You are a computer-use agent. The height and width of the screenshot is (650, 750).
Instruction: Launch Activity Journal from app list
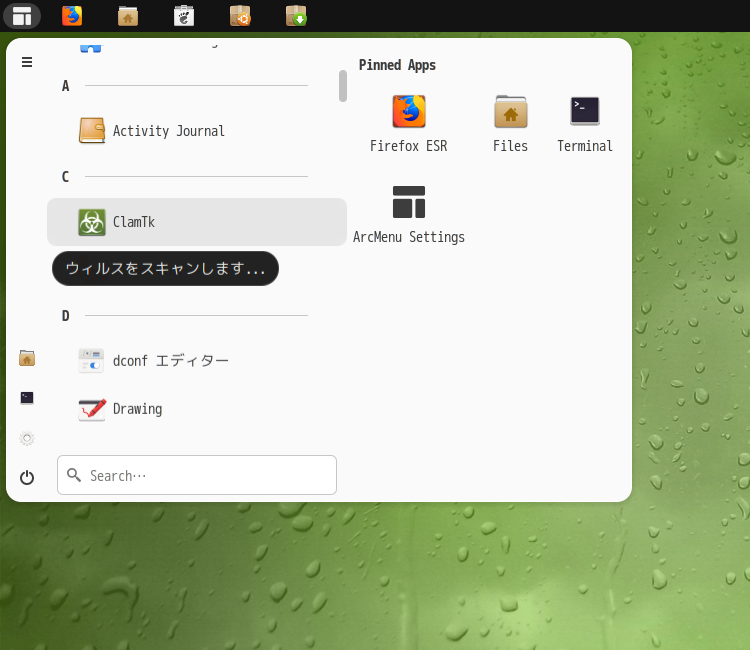pos(197,131)
